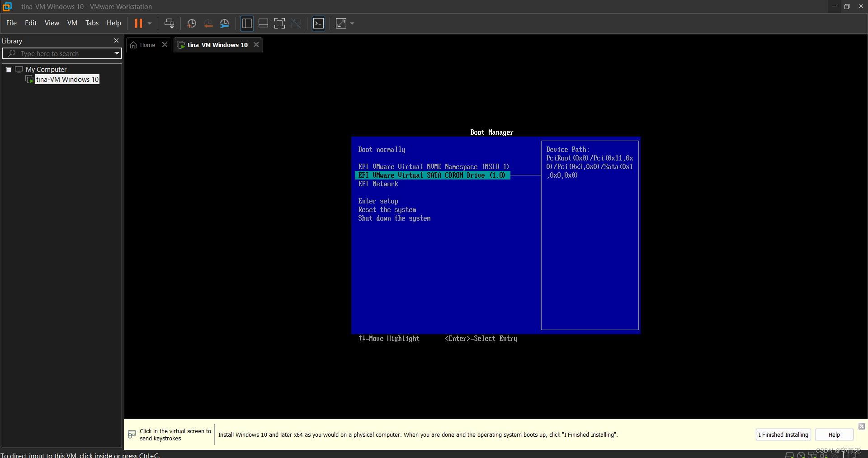The height and width of the screenshot is (458, 868).
Task: Open the View menu
Action: [x=52, y=23]
